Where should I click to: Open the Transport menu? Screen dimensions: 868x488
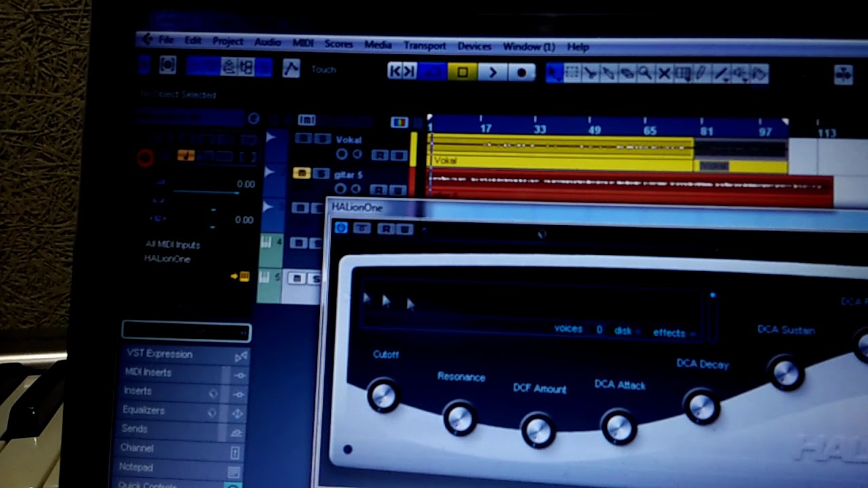(425, 45)
